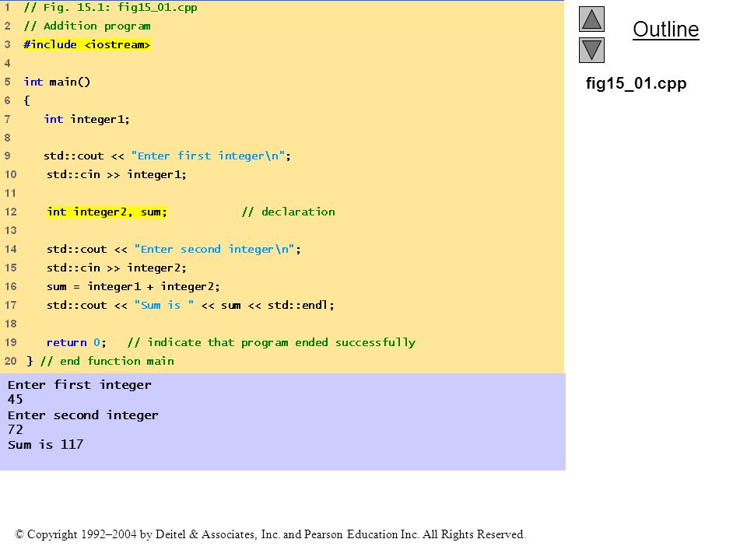Viewport: 747px width, 560px height.
Task: Click the '// Fig. 15.1: fig15_01.cpp' comment
Action: point(110,8)
